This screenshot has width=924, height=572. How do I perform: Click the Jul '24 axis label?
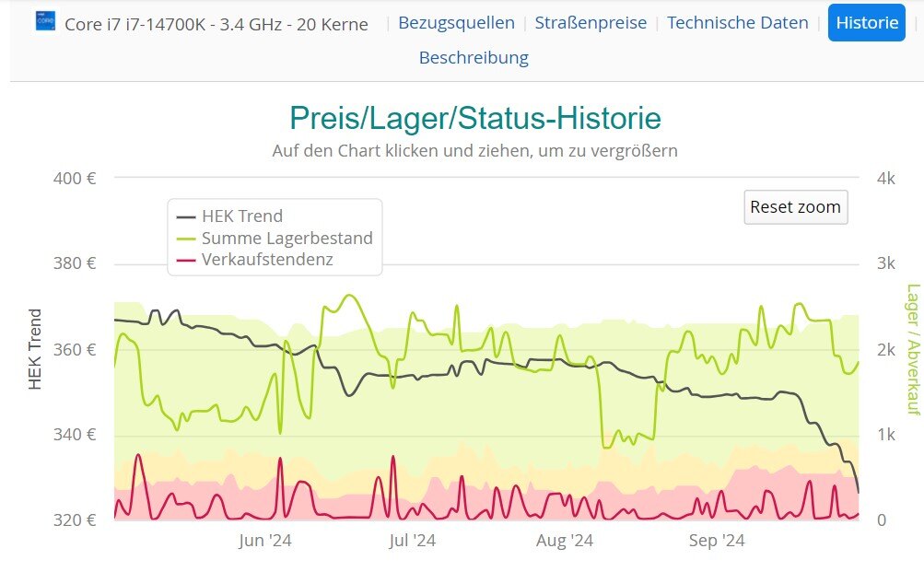click(413, 541)
